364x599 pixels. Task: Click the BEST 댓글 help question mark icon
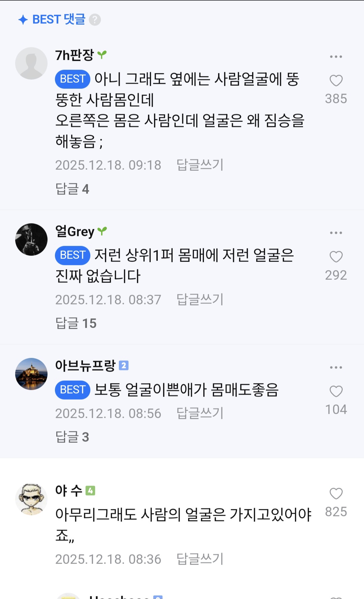(95, 20)
